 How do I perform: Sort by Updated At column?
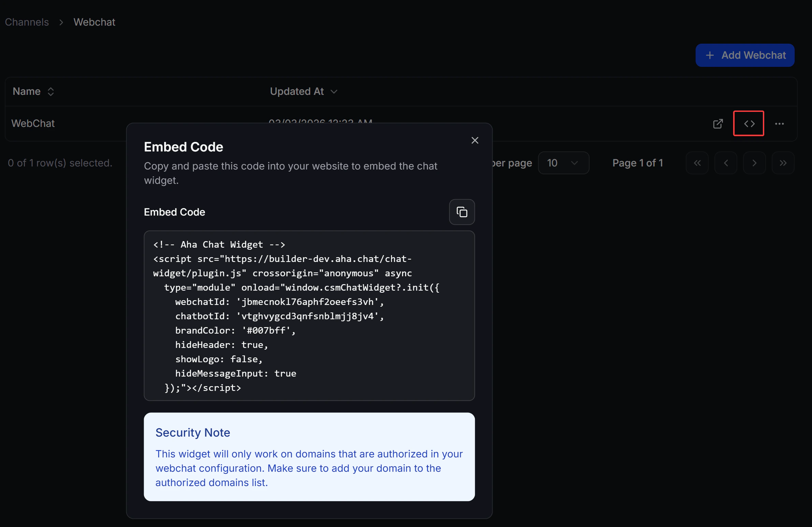pos(303,91)
